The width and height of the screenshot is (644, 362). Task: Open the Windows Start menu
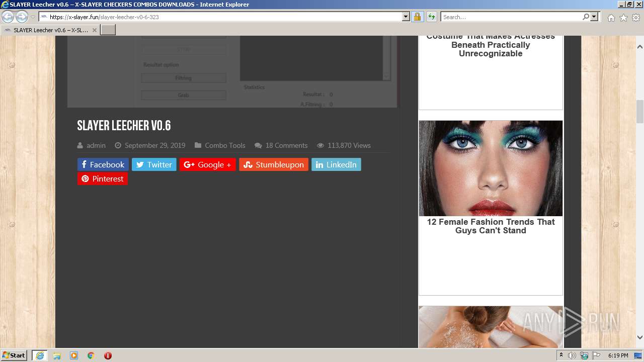(x=14, y=355)
